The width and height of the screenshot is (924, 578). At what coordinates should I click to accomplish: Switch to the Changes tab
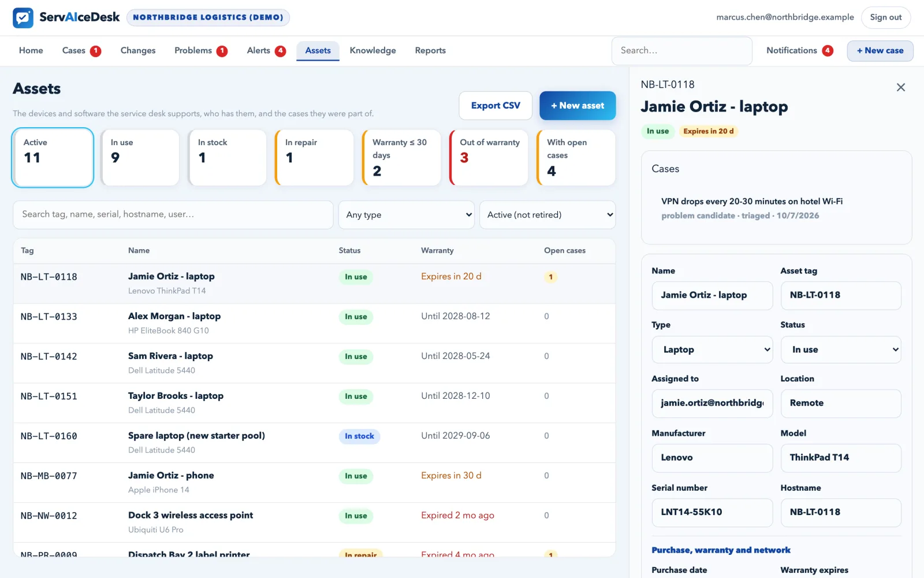138,51
